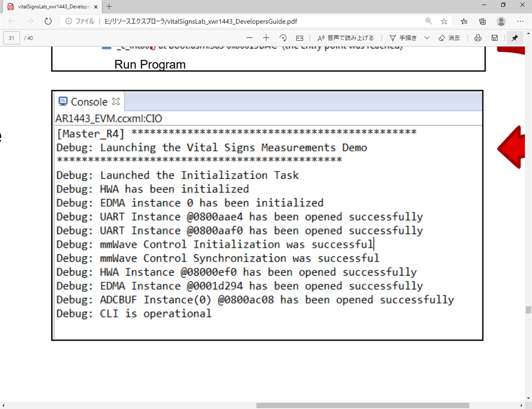Activate fit-to-page view
The height and width of the screenshot is (409, 532).
click(x=299, y=38)
